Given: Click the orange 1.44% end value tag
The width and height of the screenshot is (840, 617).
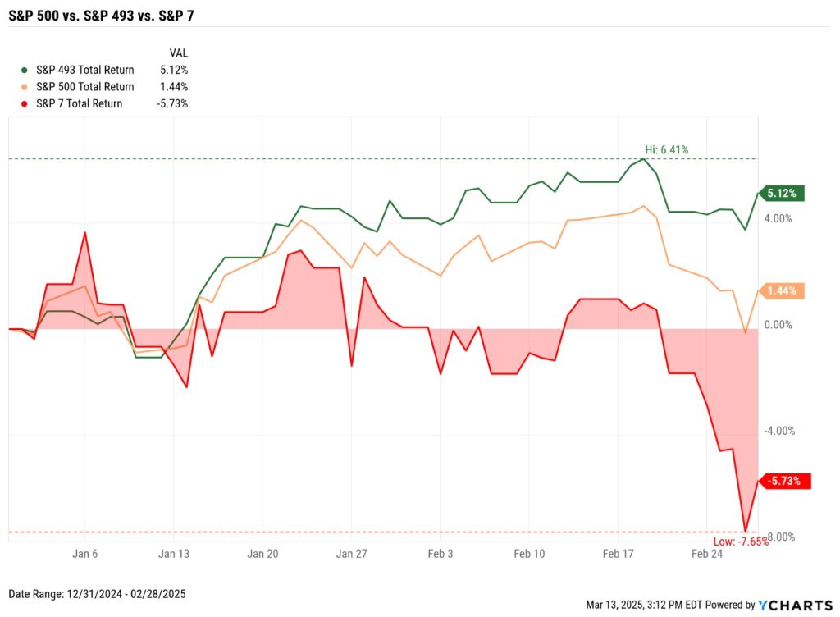Looking at the screenshot, I should 781,290.
